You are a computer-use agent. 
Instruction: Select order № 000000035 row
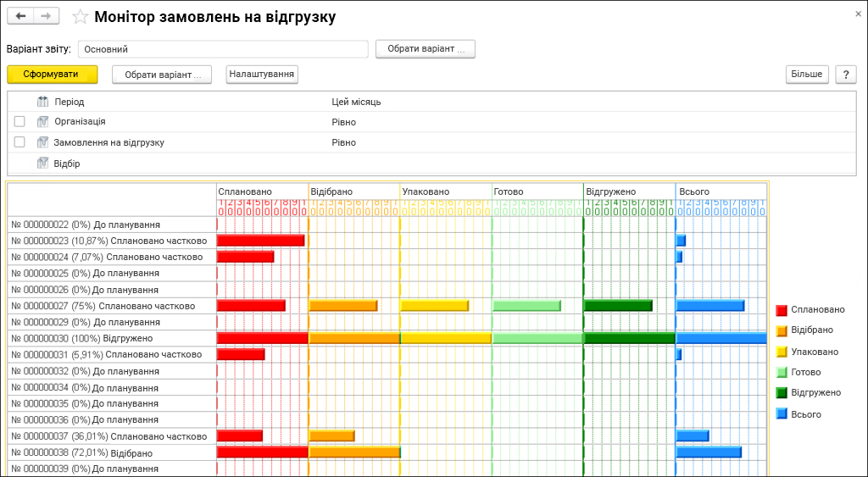coord(113,403)
